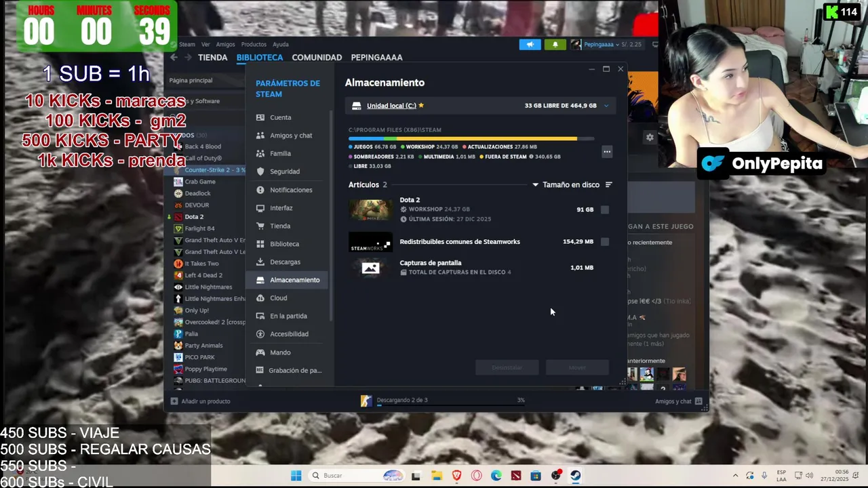This screenshot has height=488, width=868.
Task: Click Windows Start button
Action: [296, 476]
